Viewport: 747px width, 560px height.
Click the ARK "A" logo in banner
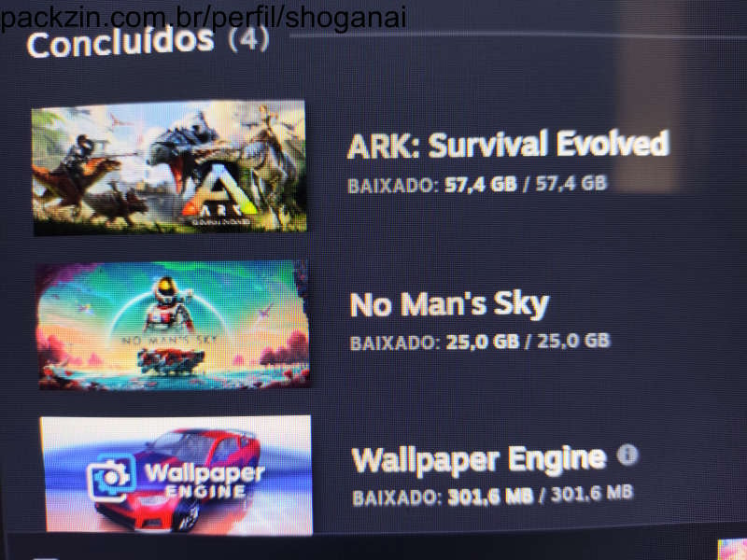(219, 193)
